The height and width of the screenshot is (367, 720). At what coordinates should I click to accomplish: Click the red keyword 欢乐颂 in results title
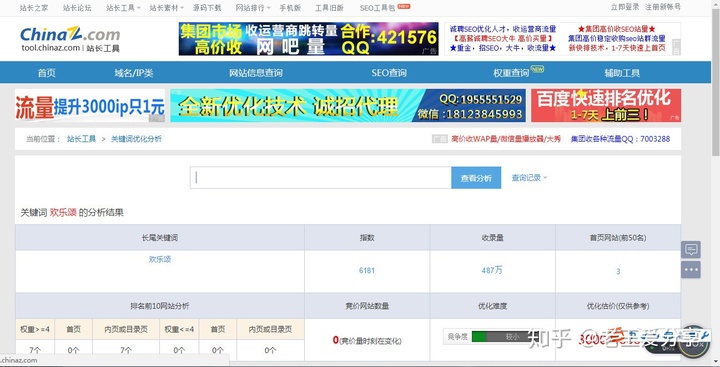(x=63, y=213)
